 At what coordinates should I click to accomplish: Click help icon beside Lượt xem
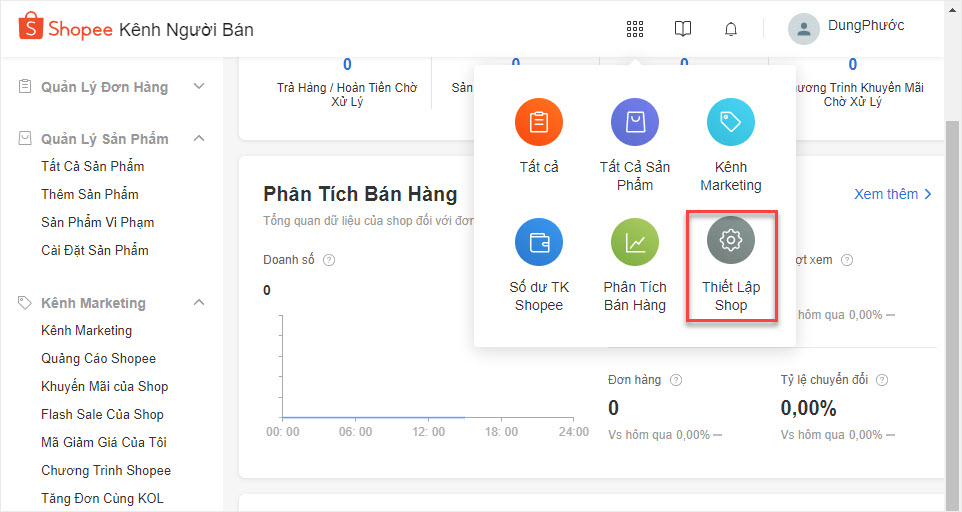[x=847, y=260]
